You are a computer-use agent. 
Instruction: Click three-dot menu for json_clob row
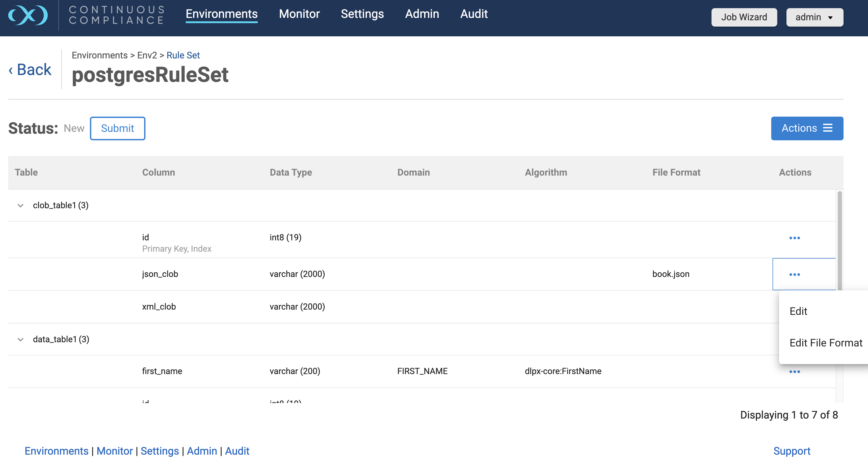pyautogui.click(x=794, y=274)
